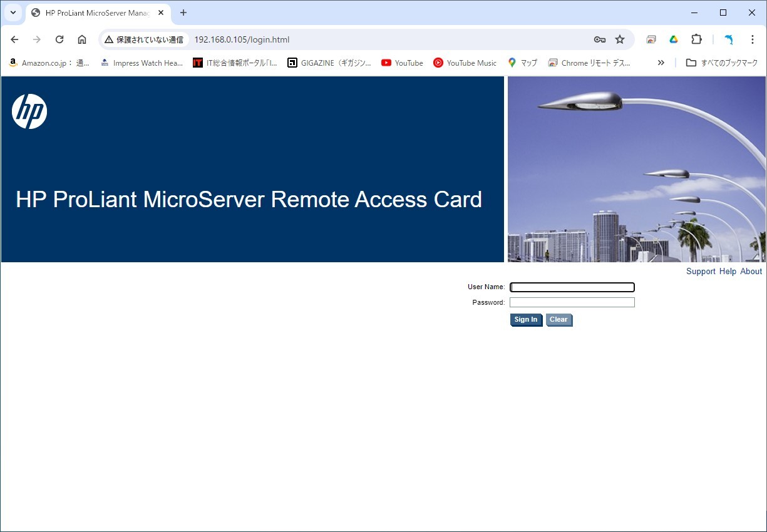Viewport: 767px width, 532px height.
Task: Click the Sign In button
Action: [x=526, y=320]
